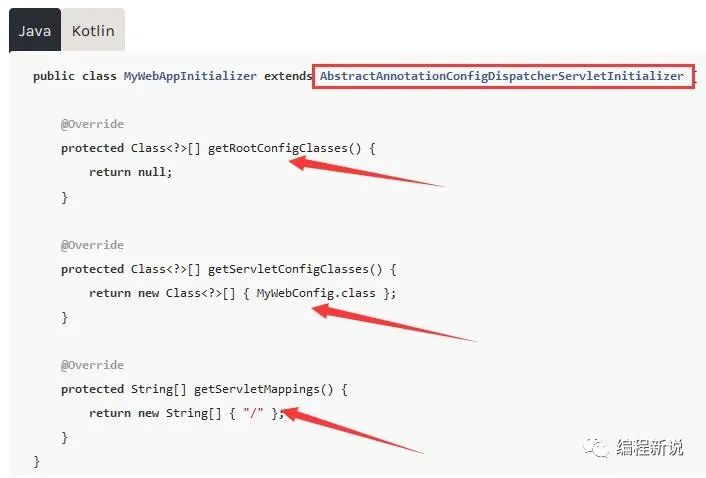Click the extends keyword
Screen dimensions: 706x478
pos(288,76)
